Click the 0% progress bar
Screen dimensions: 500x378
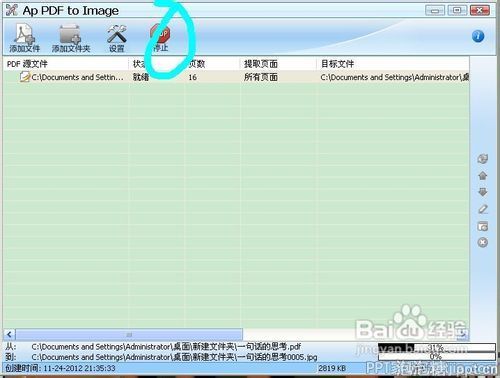pyautogui.click(x=436, y=357)
